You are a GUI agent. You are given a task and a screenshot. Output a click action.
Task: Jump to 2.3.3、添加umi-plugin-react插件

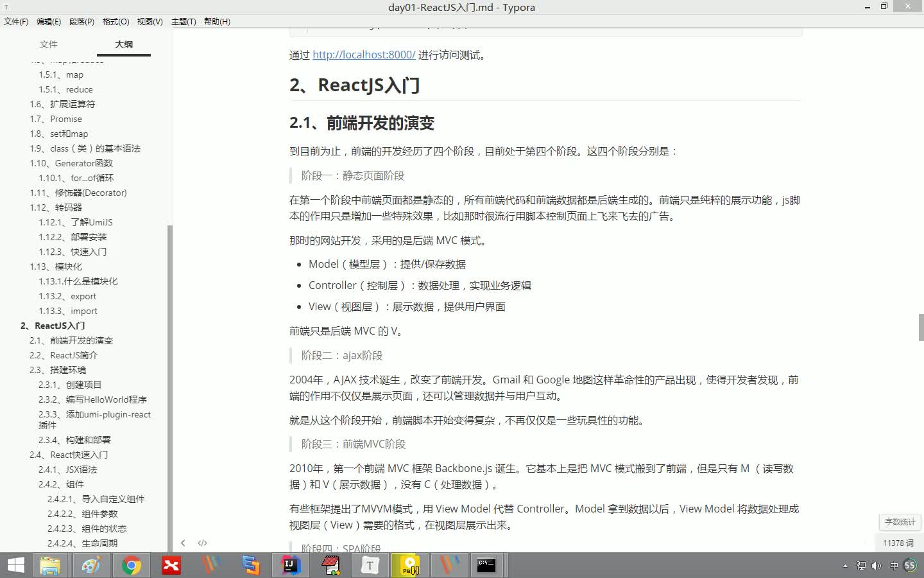[94, 419]
